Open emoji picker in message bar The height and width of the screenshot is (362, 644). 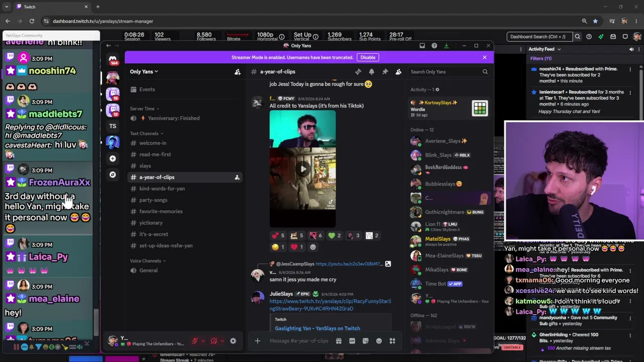click(379, 341)
